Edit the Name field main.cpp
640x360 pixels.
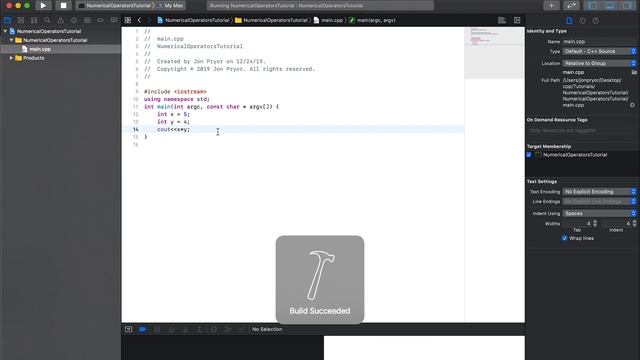(599, 42)
